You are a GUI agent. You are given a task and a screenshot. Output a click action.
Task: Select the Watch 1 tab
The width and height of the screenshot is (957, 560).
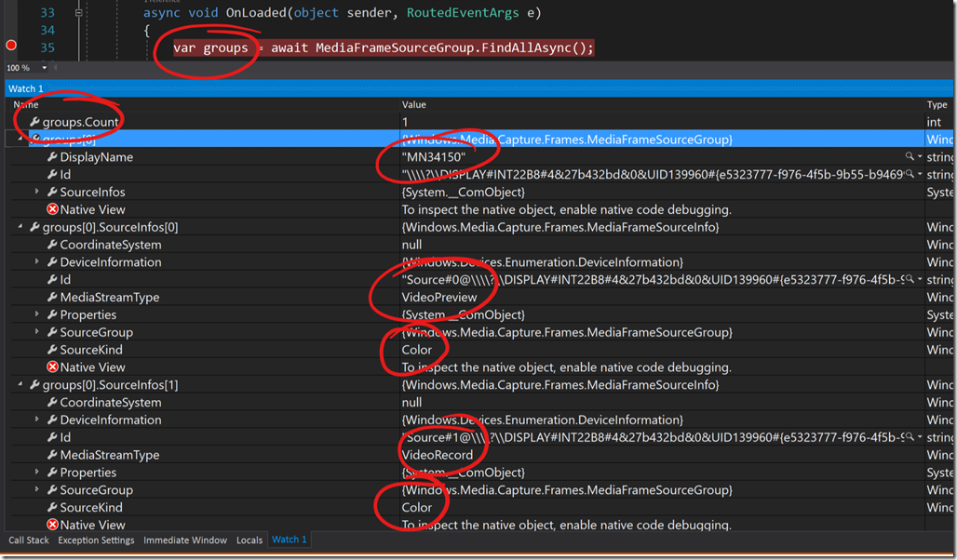pos(290,540)
